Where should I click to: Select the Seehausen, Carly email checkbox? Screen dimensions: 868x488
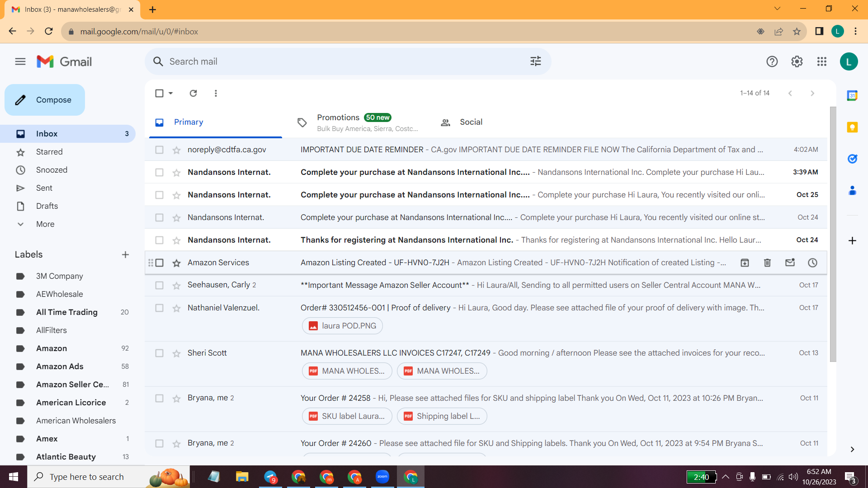pyautogui.click(x=159, y=285)
